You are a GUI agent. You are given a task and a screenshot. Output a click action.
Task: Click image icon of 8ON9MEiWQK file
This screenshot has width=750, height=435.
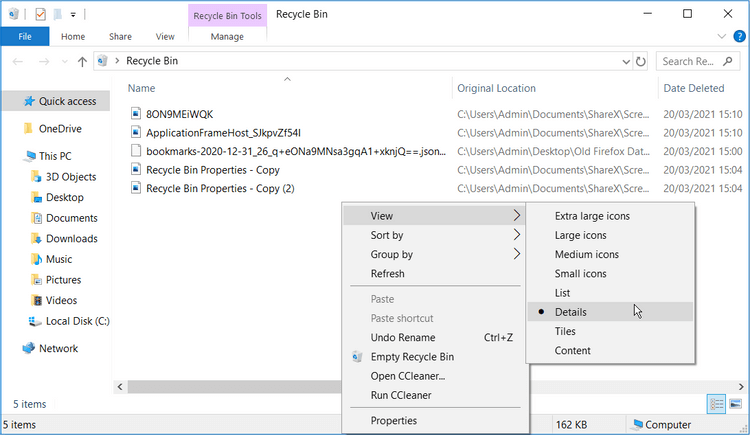tap(136, 113)
